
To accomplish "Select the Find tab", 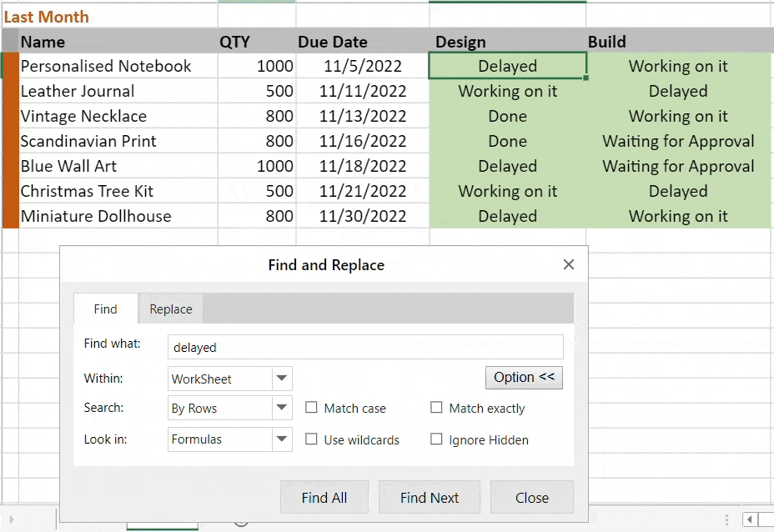I will (105, 309).
